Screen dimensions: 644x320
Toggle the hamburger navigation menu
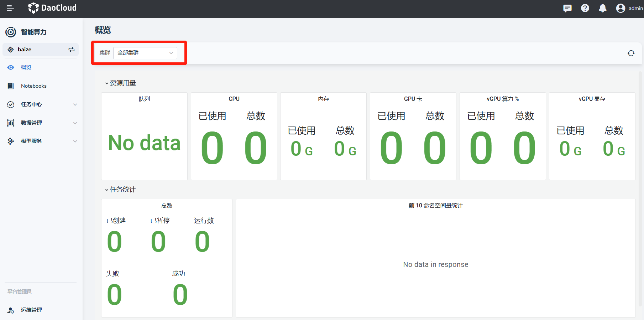(x=10, y=8)
